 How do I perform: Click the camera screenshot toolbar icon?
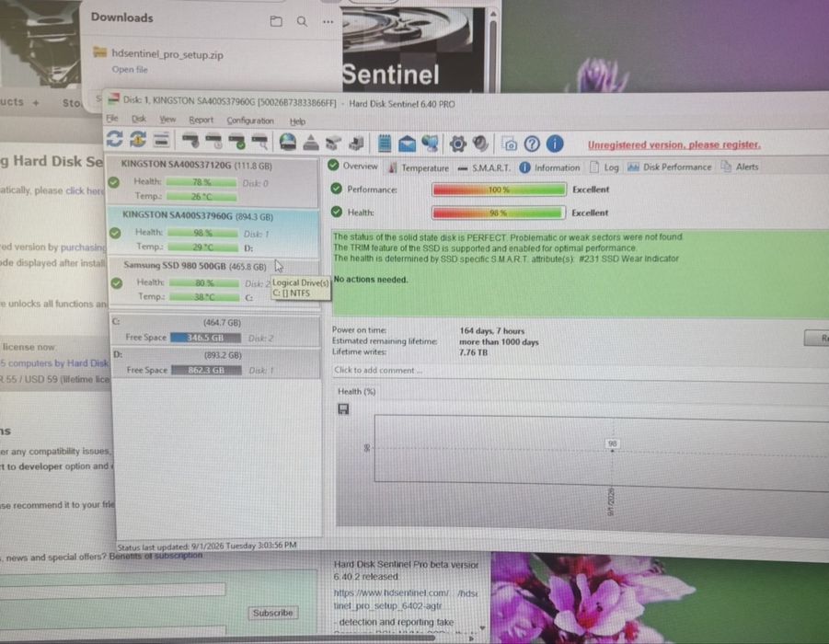tap(509, 144)
